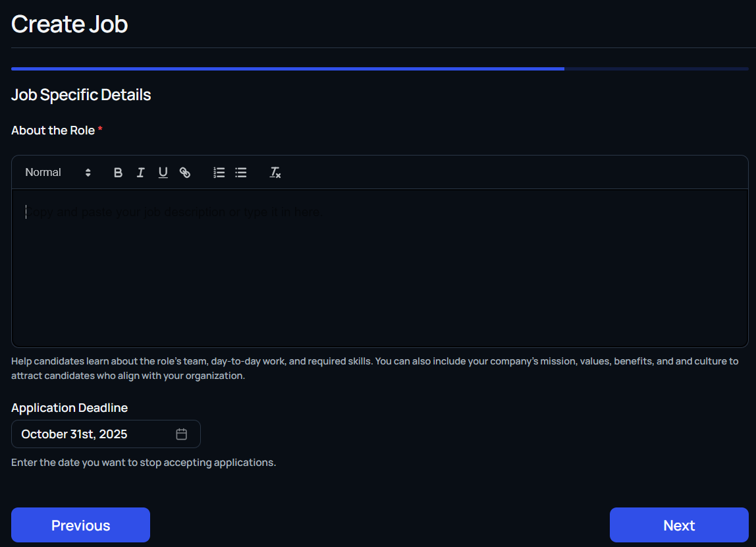Click the blue form progress bar
Viewport: 756px width, 547px height.
[x=288, y=69]
